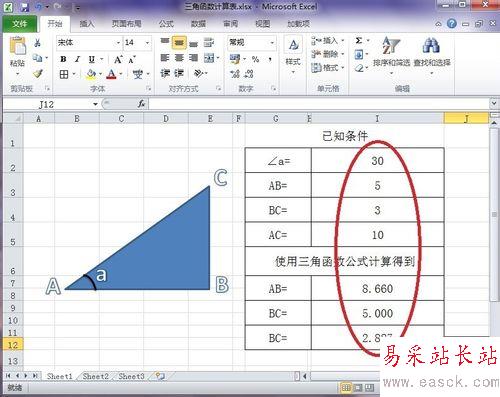Image resolution: width=500 pixels, height=397 pixels.
Task: Click the Insert cells button
Action: point(326,41)
